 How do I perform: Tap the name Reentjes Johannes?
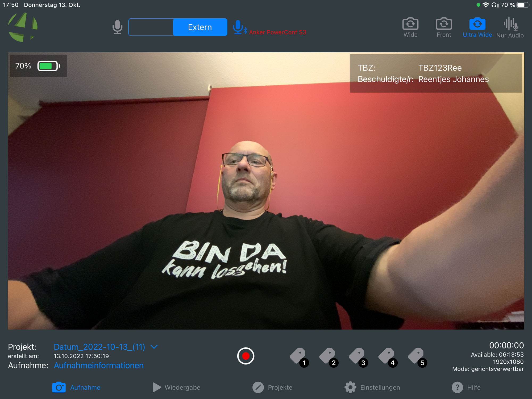(x=454, y=79)
